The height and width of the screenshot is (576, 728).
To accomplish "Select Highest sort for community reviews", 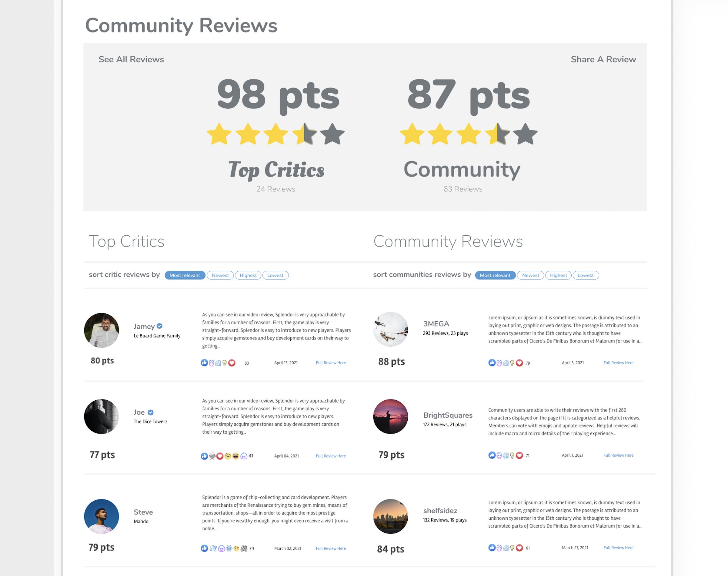I will (558, 275).
